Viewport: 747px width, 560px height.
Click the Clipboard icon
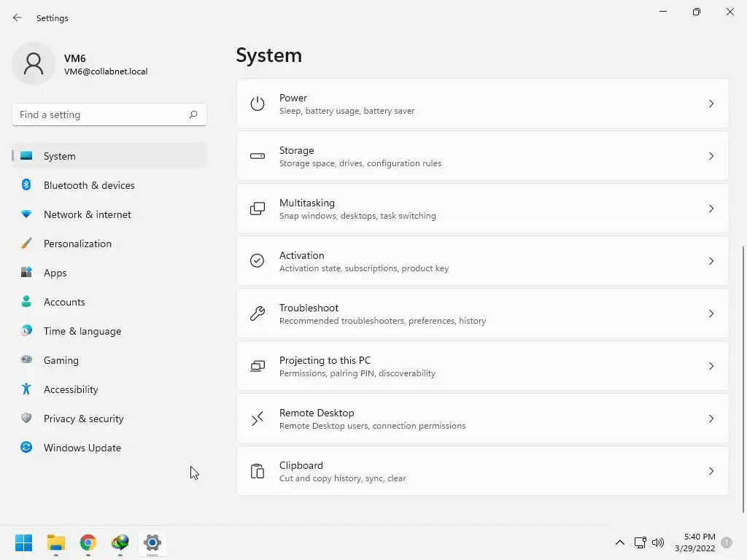(258, 471)
